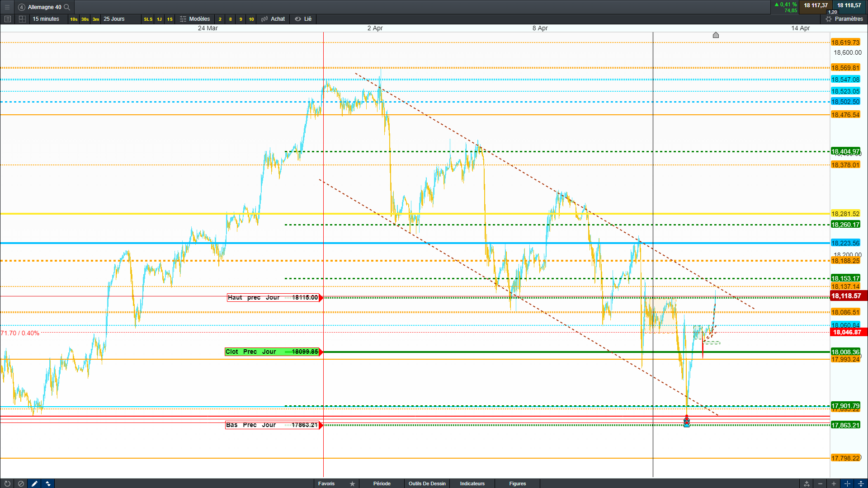The image size is (868, 488).
Task: Toggle the pencil drawing mode button
Action: click(34, 483)
